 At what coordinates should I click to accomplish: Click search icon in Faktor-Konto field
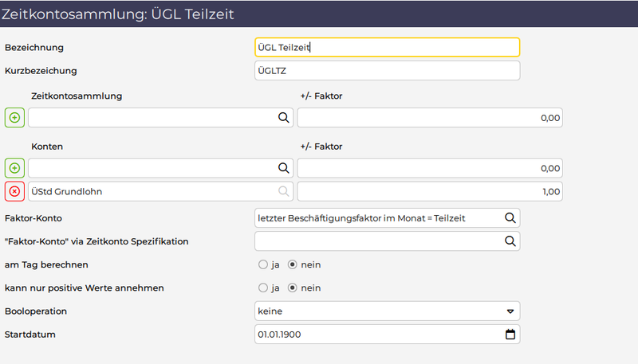(509, 217)
